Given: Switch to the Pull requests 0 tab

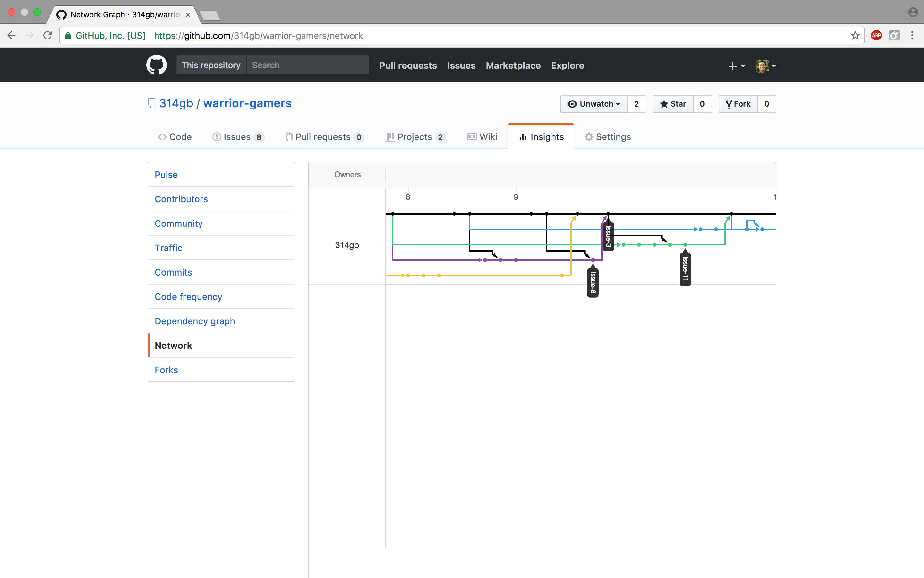Looking at the screenshot, I should [325, 137].
